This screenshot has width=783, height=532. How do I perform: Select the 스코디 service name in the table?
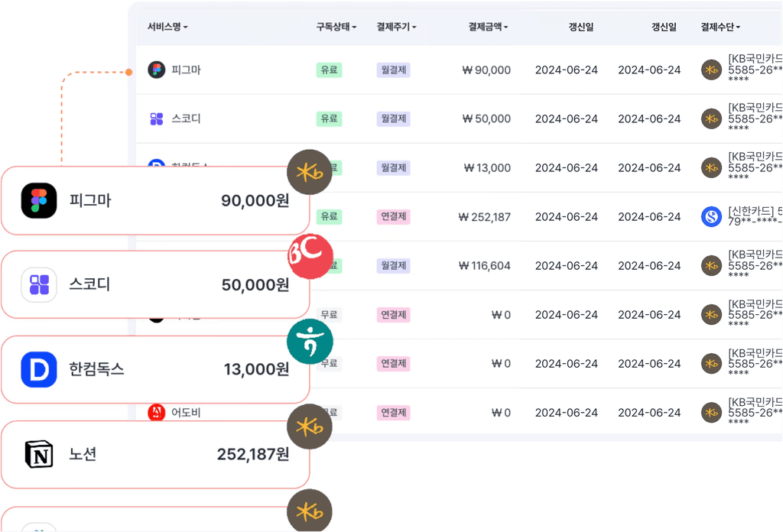[187, 118]
